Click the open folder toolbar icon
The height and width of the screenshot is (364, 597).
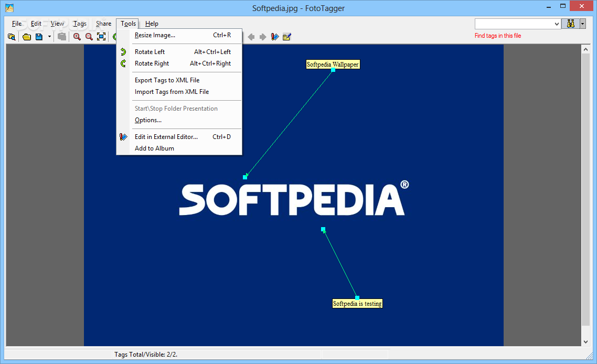point(27,37)
